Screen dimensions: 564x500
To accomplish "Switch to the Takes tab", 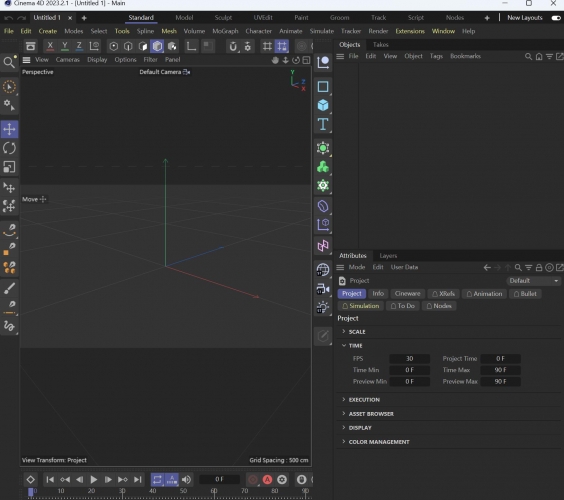I will [381, 45].
